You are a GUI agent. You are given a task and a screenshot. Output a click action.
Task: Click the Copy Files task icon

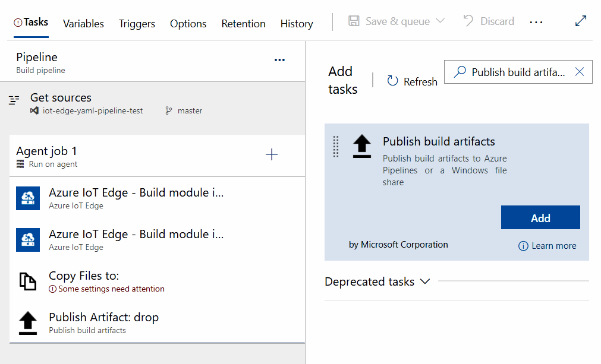coord(28,281)
